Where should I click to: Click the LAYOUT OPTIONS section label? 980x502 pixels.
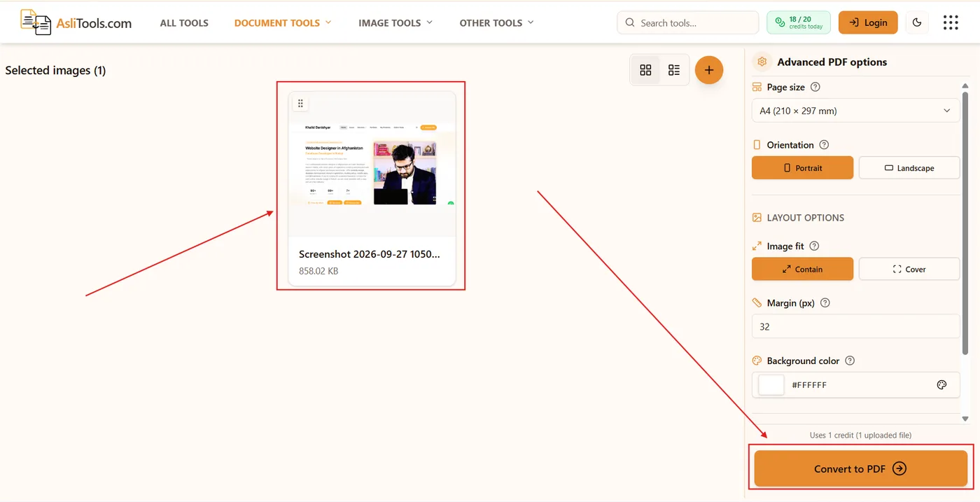[x=806, y=218]
